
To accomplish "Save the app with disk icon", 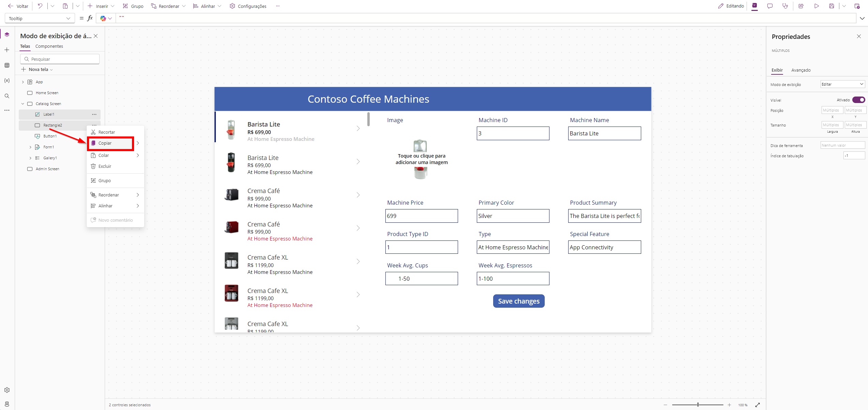I will 832,6.
